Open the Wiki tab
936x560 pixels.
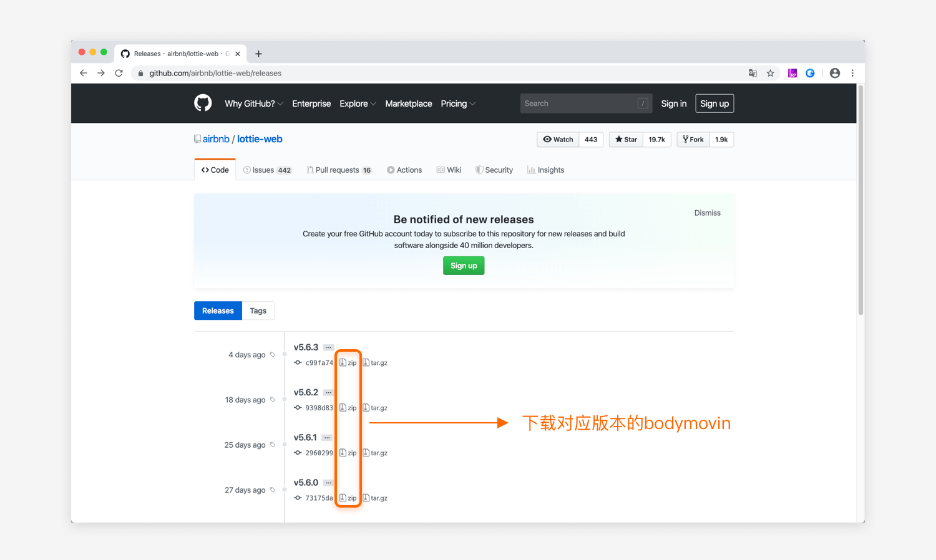coord(449,170)
